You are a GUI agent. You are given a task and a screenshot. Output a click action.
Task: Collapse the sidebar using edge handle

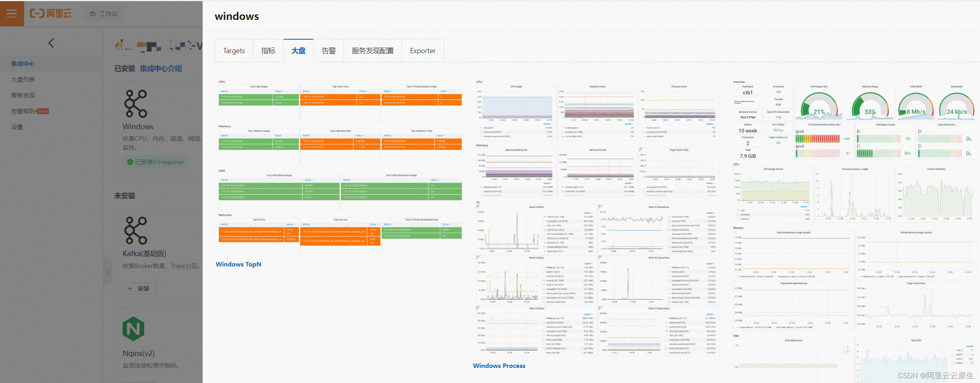(x=108, y=272)
